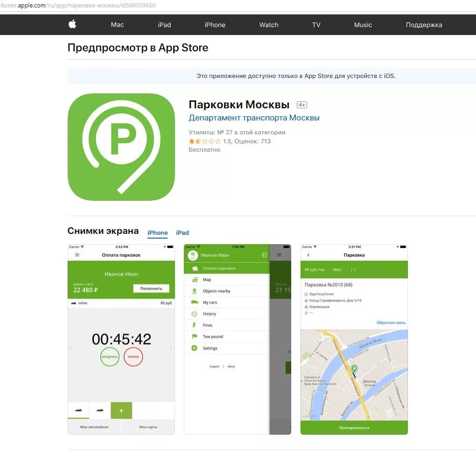Click red уехать circle button
The height and width of the screenshot is (451, 476).
click(133, 357)
